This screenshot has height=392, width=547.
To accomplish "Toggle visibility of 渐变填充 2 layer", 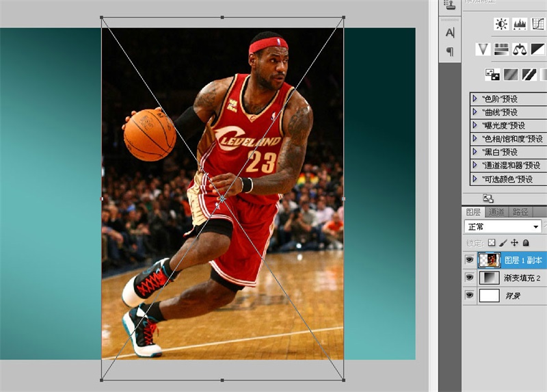I will coord(469,278).
